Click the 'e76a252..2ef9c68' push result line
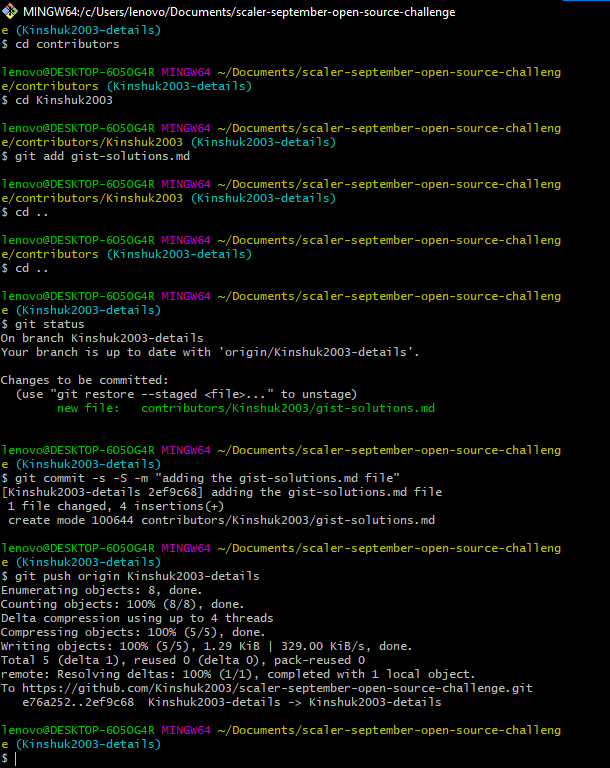This screenshot has height=768, width=610. click(x=232, y=702)
